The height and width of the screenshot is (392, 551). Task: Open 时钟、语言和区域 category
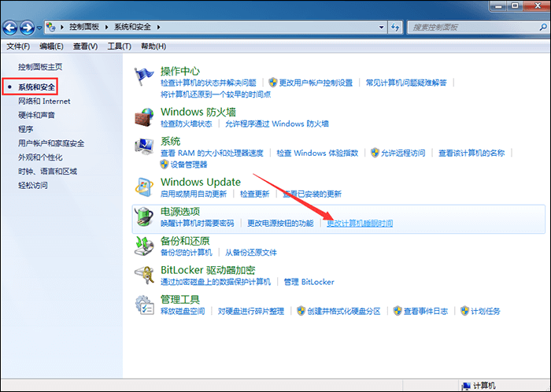[47, 172]
